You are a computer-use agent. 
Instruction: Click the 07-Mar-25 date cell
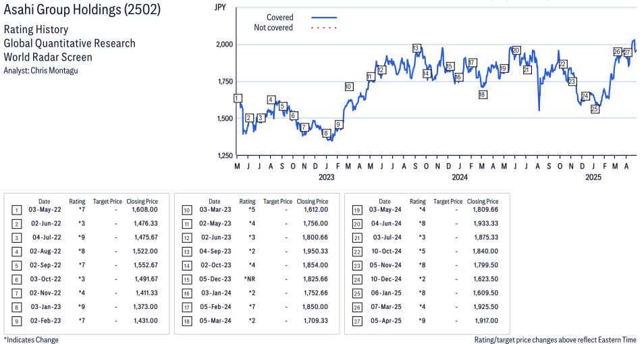[386, 307]
